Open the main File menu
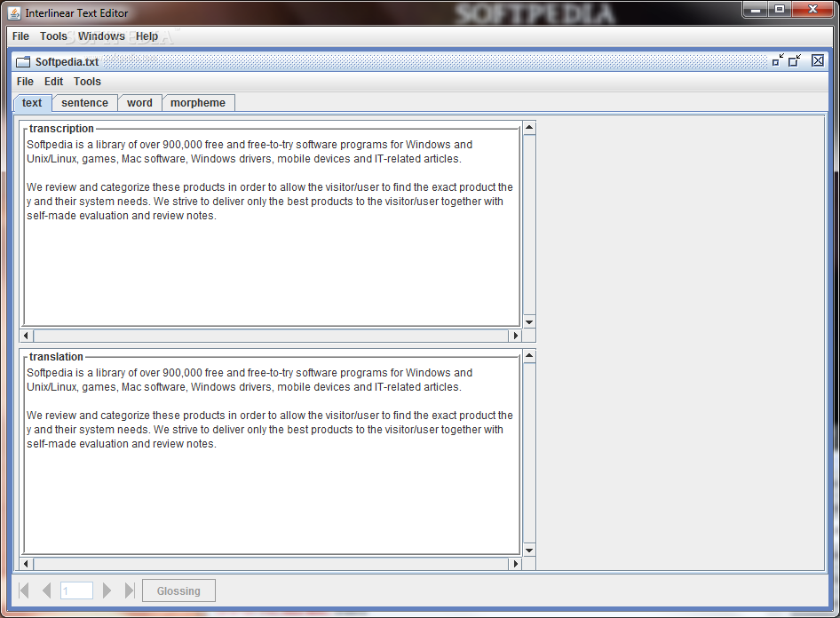840x618 pixels. click(x=21, y=36)
